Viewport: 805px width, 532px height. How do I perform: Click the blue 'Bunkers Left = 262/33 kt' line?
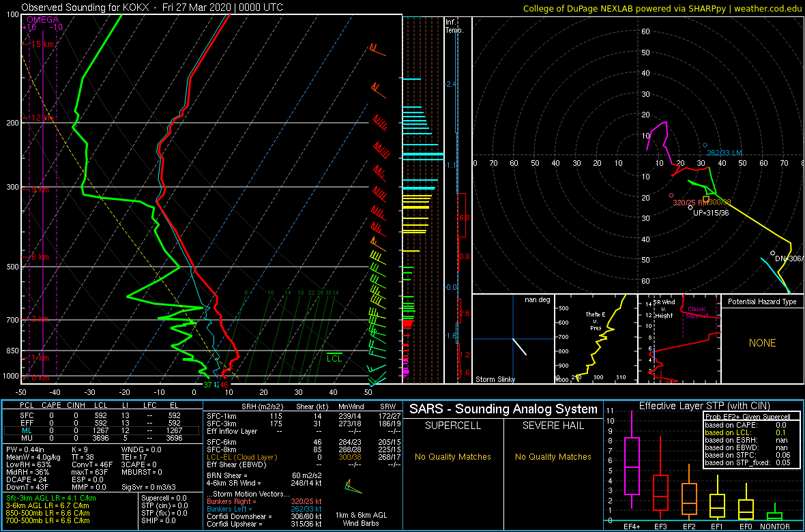pos(264,509)
